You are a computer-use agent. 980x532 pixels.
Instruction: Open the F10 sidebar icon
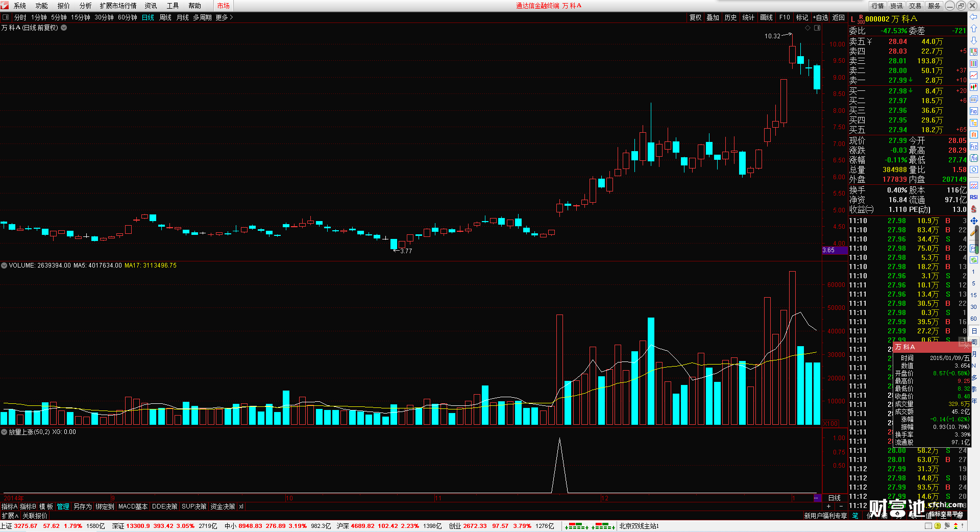[x=974, y=111]
